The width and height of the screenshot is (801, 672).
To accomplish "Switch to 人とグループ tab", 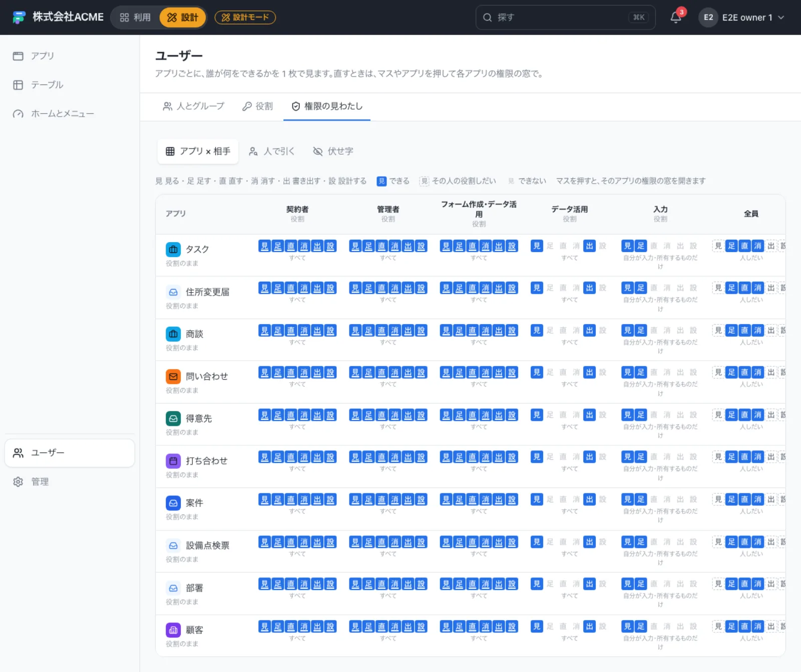I will pyautogui.click(x=193, y=106).
